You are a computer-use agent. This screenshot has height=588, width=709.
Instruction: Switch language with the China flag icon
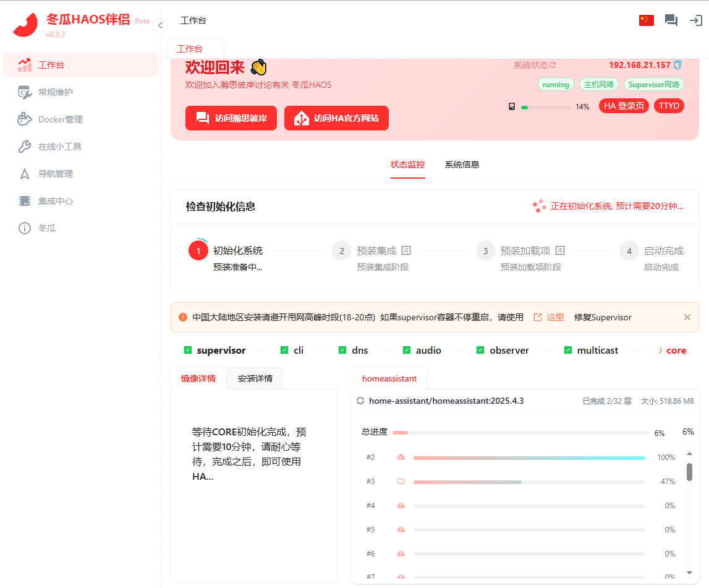[x=646, y=20]
